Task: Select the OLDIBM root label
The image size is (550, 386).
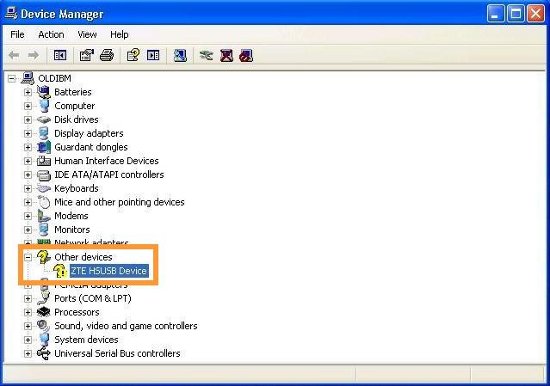Action: point(55,79)
